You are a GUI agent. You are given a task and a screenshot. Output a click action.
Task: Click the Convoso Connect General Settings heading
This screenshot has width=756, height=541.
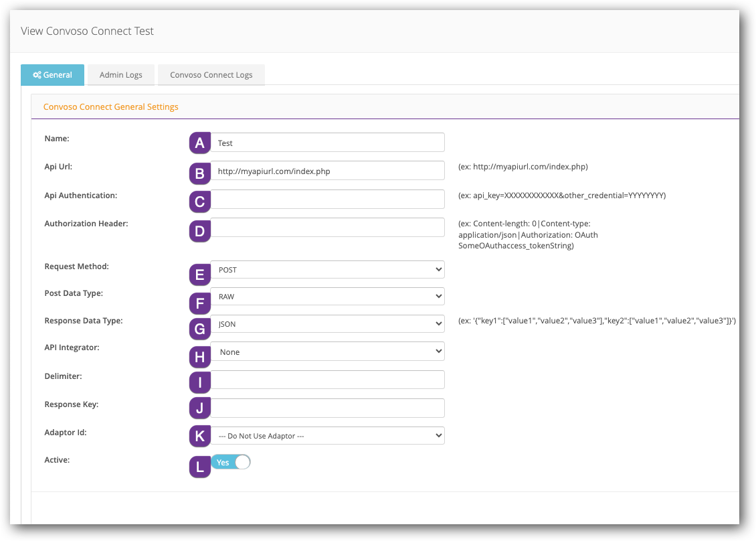coord(111,106)
